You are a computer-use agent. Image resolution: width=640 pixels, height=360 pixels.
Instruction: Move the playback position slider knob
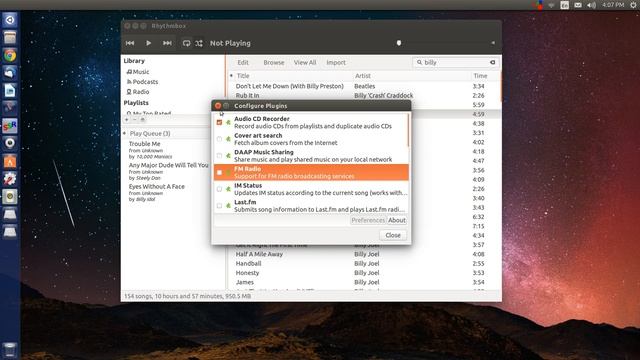point(399,43)
